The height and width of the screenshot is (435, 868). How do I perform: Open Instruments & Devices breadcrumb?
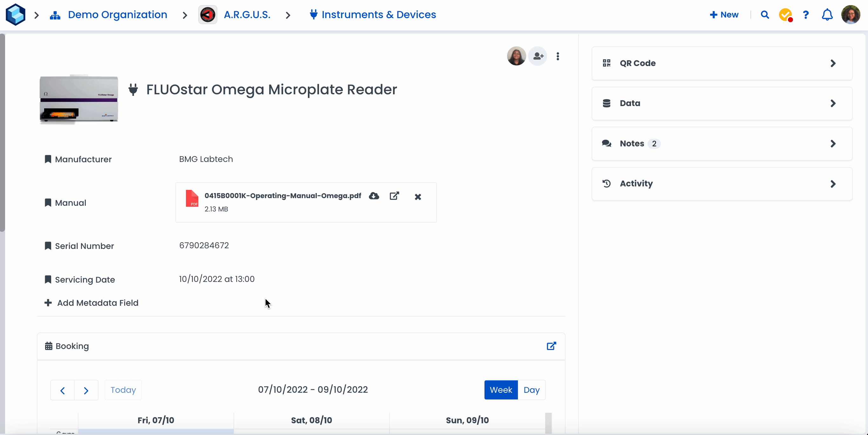click(x=378, y=15)
